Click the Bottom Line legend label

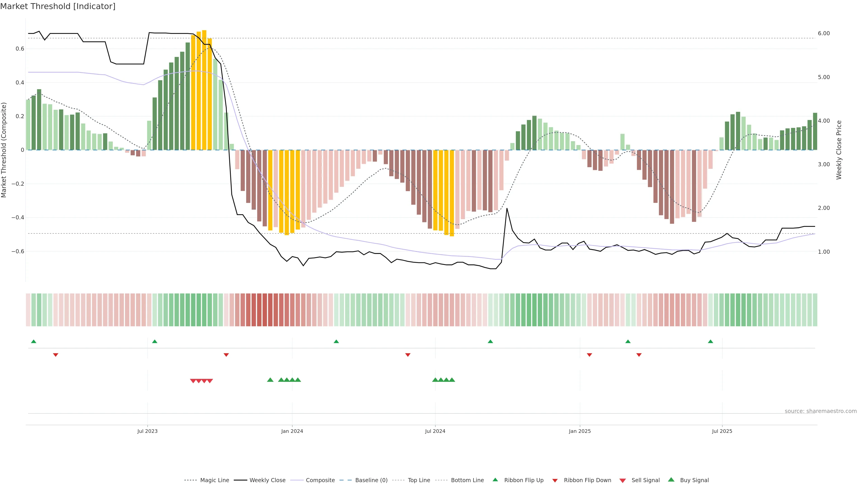click(x=467, y=480)
